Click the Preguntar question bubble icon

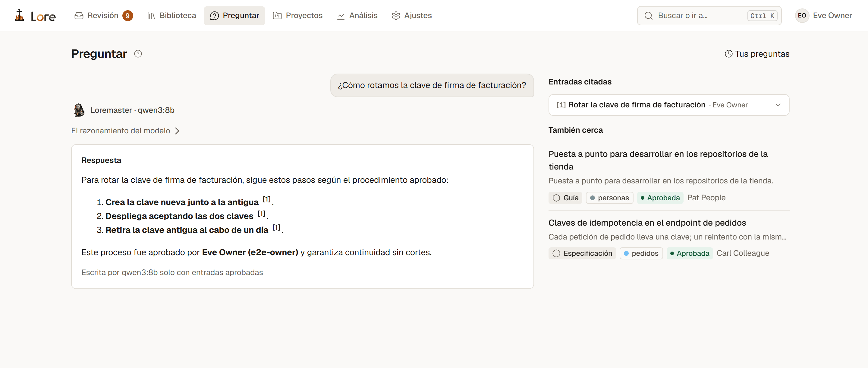[x=214, y=15]
